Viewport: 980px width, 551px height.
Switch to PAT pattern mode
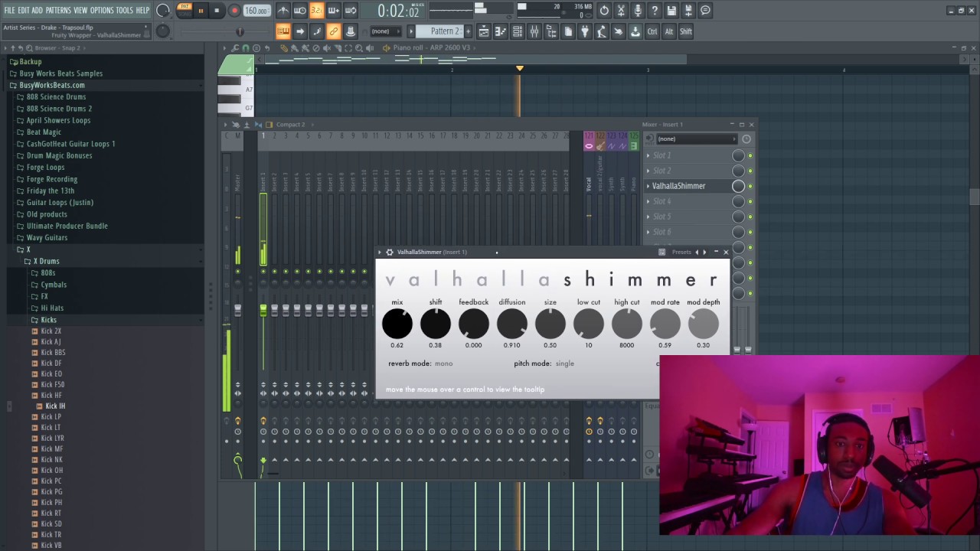(x=185, y=7)
